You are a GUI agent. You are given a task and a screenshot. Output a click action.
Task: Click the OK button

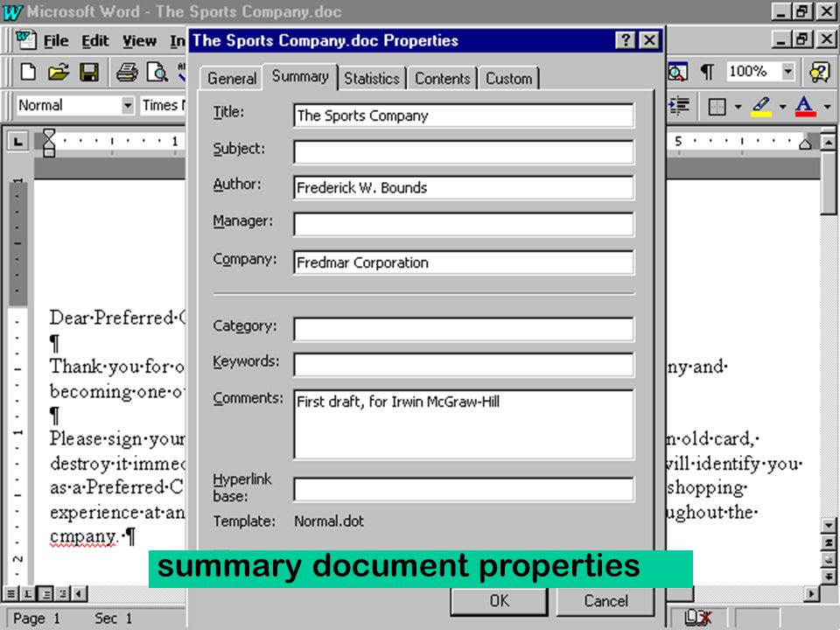[x=500, y=601]
